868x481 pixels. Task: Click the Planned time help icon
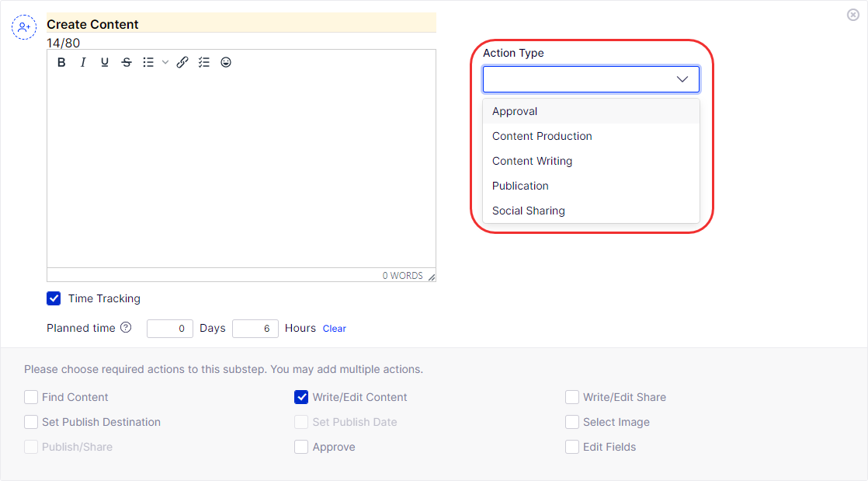coord(126,328)
